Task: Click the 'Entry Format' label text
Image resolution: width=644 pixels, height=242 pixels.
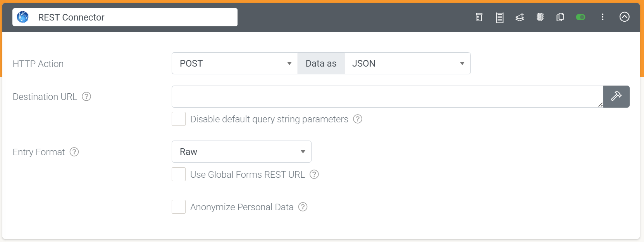Action: 39,152
